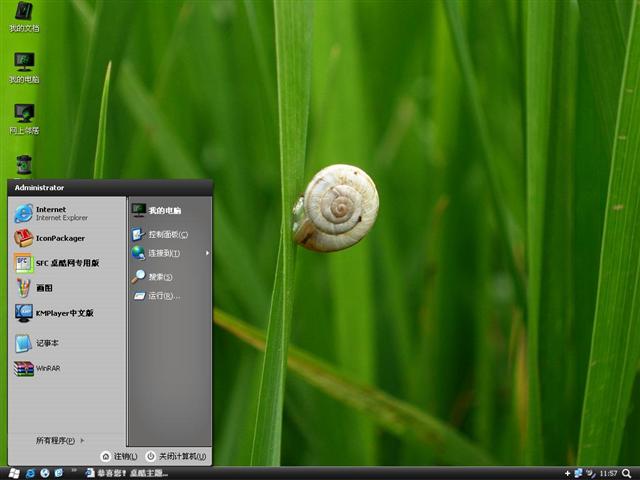The height and width of the screenshot is (480, 640).
Task: Open the 运行 (Run) dialog entry
Action: [x=162, y=296]
